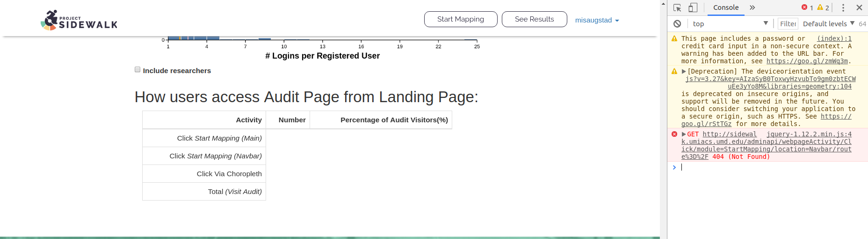Click the deprecation warning triangle icon
Screen dimensions: 868x239
point(674,71)
